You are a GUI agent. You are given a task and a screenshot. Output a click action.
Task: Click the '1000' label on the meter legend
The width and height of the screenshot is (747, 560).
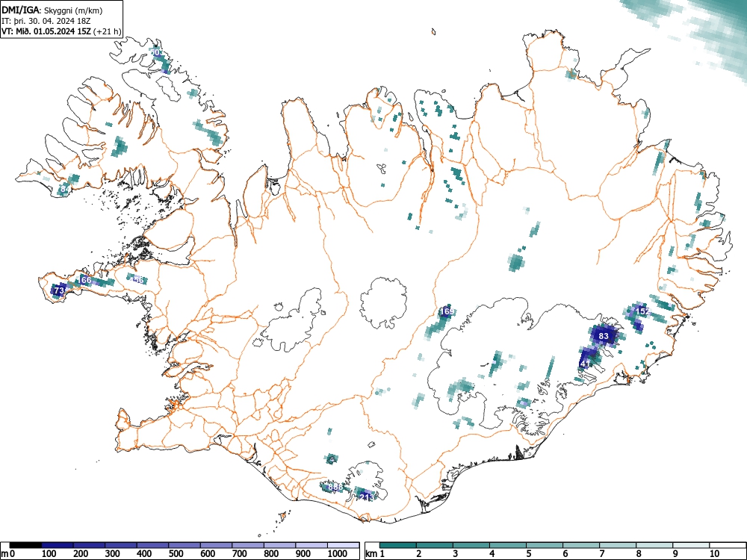click(x=338, y=554)
